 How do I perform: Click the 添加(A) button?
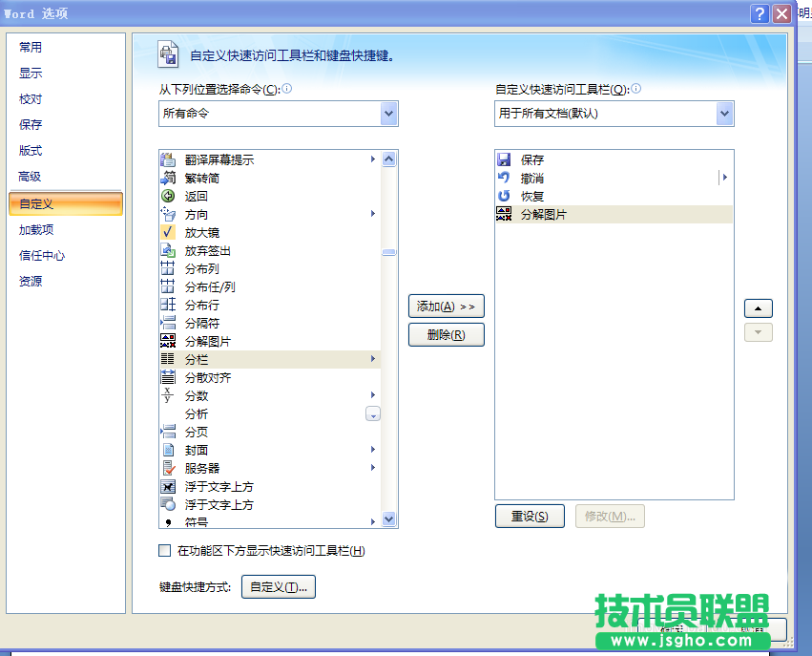(x=445, y=306)
